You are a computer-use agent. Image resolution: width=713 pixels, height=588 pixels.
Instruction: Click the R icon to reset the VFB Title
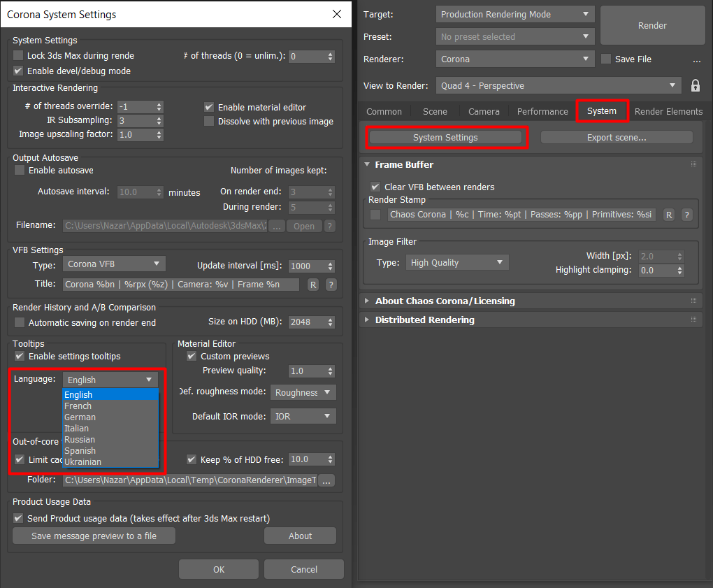coord(312,285)
